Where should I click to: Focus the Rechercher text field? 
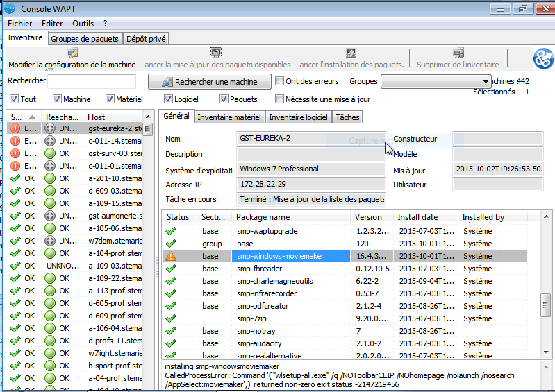click(x=92, y=81)
